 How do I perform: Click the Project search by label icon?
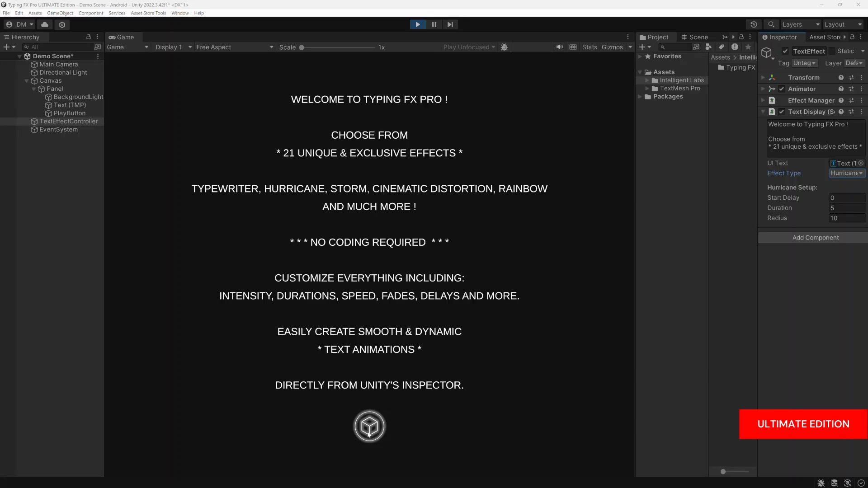(x=722, y=47)
